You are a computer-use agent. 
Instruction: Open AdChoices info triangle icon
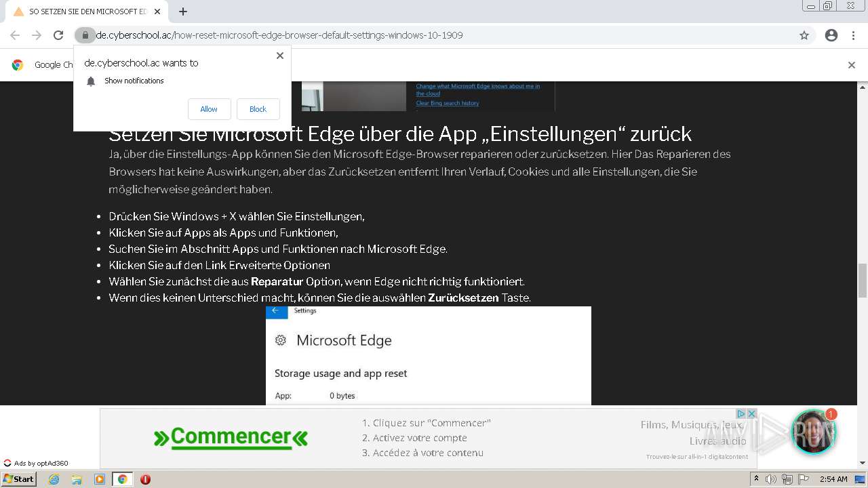coord(741,414)
